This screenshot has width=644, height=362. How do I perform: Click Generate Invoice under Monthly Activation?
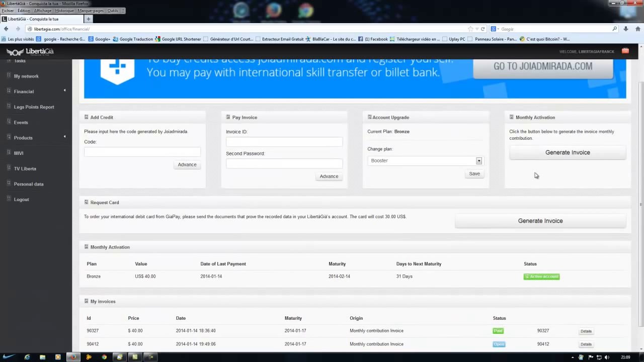[x=568, y=152]
